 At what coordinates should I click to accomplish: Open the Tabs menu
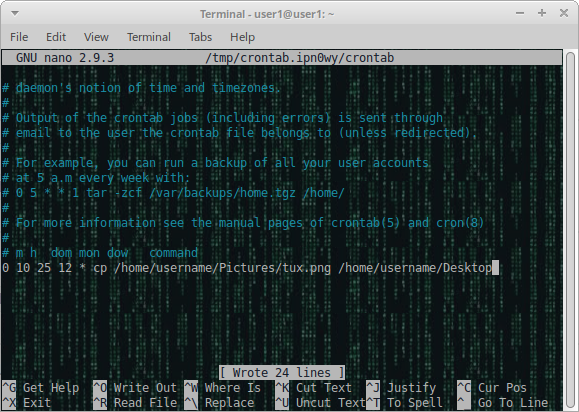[x=201, y=37]
